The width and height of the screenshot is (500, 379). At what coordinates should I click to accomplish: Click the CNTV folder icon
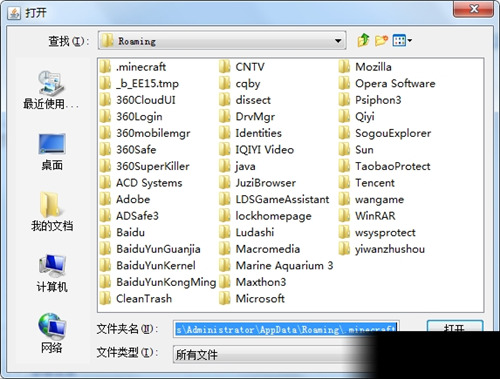point(225,67)
